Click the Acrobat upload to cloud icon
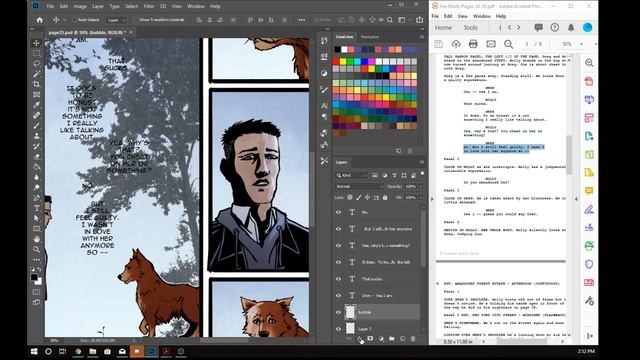 tap(456, 44)
